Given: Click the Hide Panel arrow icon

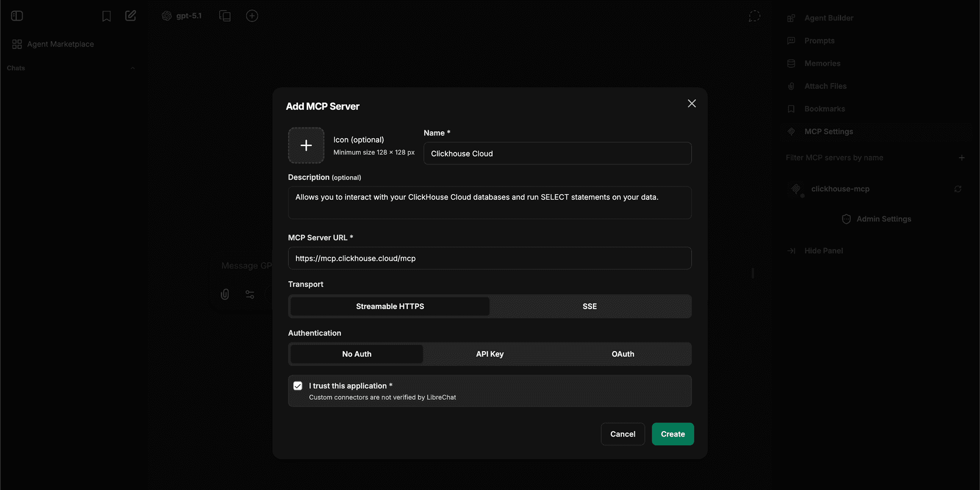Looking at the screenshot, I should pos(791,251).
